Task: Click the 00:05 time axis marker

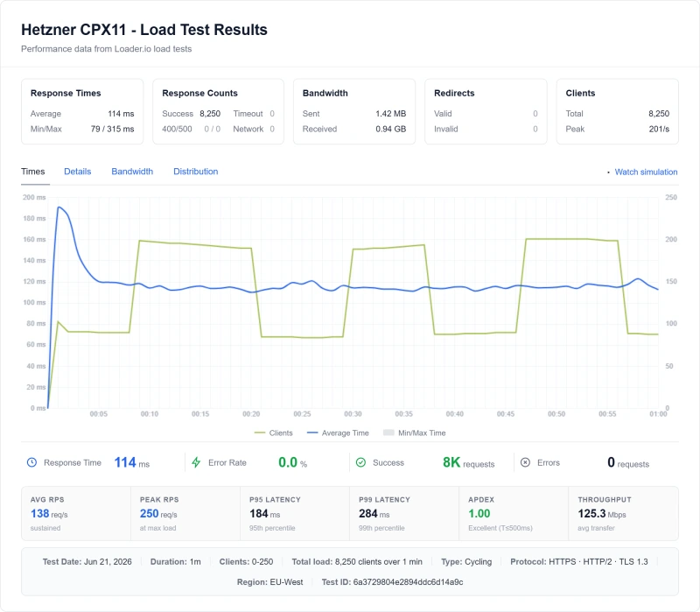Action: tap(98, 414)
